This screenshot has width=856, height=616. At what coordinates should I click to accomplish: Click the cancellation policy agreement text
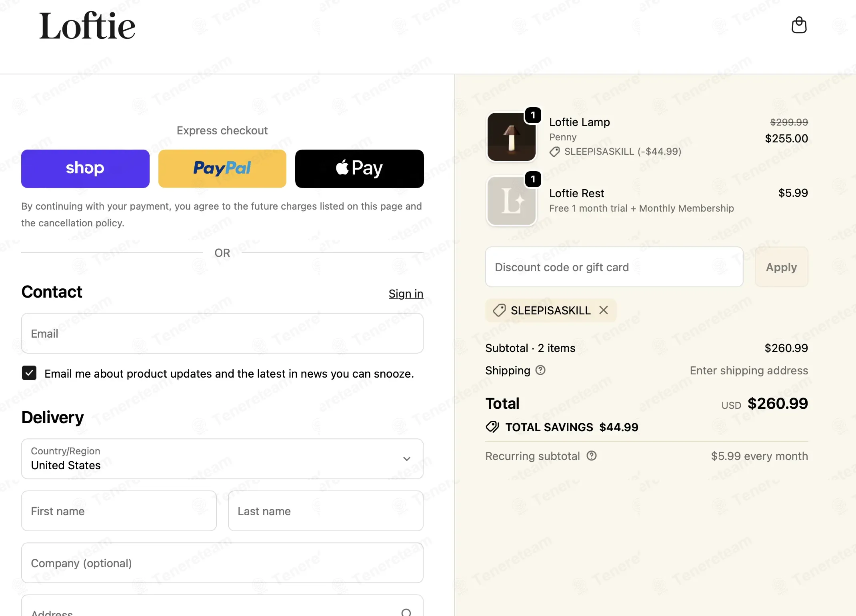tap(222, 214)
